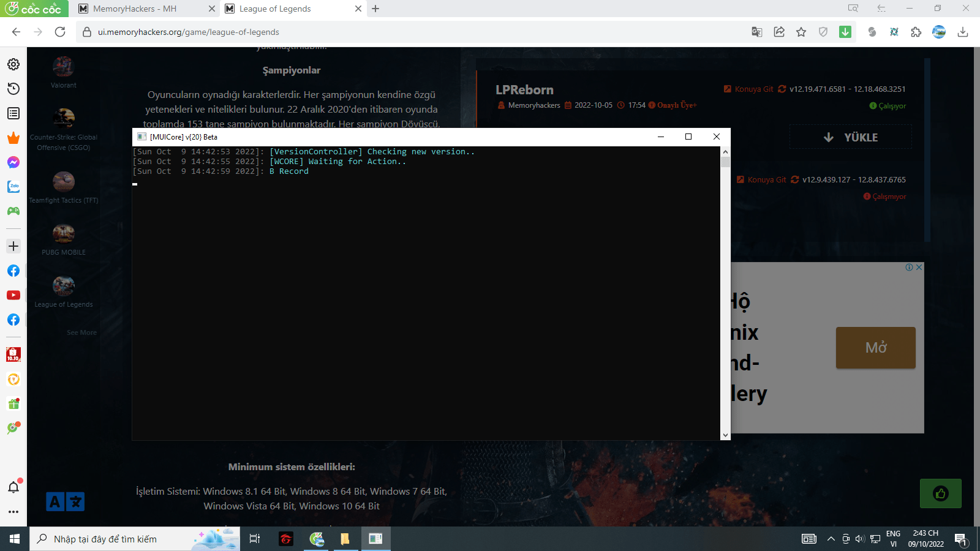Screen dimensions: 980x551
Task: Open the reading list sidebar icon
Action: (13, 113)
